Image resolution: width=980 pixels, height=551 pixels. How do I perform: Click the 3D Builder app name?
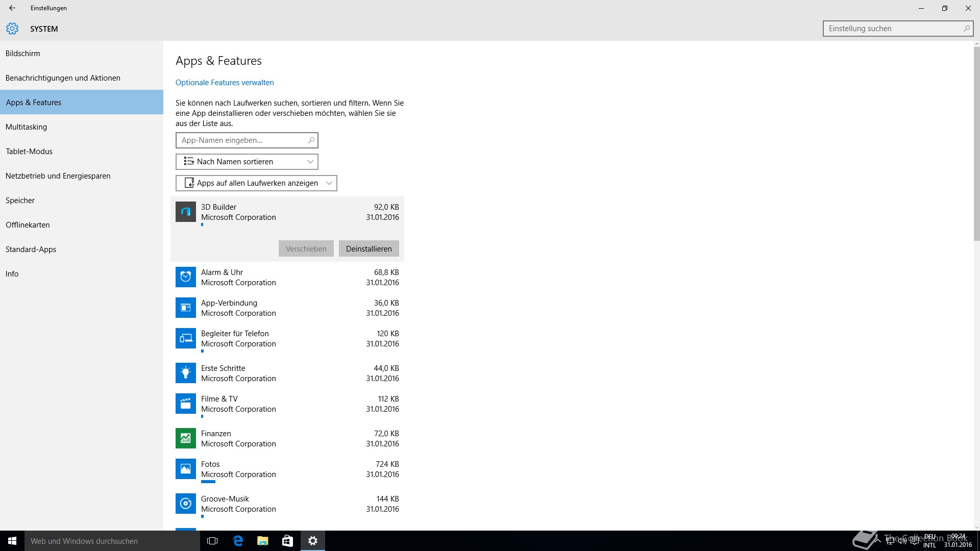click(218, 207)
